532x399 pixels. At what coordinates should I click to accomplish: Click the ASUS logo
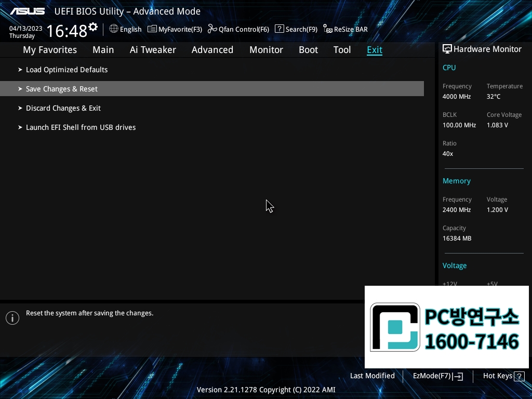pos(27,11)
